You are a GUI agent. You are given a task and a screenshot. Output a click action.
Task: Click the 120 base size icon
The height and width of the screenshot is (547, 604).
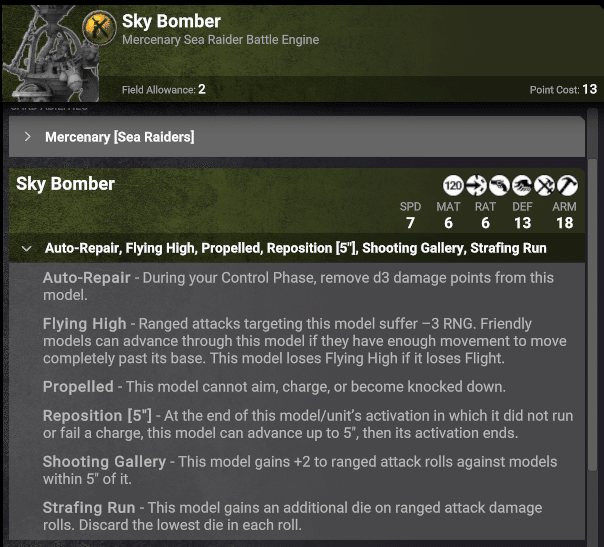tap(453, 185)
